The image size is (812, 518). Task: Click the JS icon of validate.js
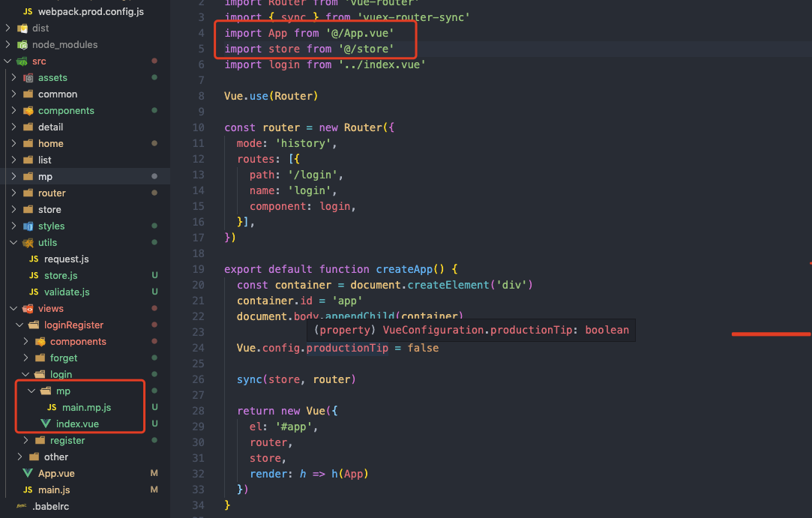click(35, 292)
